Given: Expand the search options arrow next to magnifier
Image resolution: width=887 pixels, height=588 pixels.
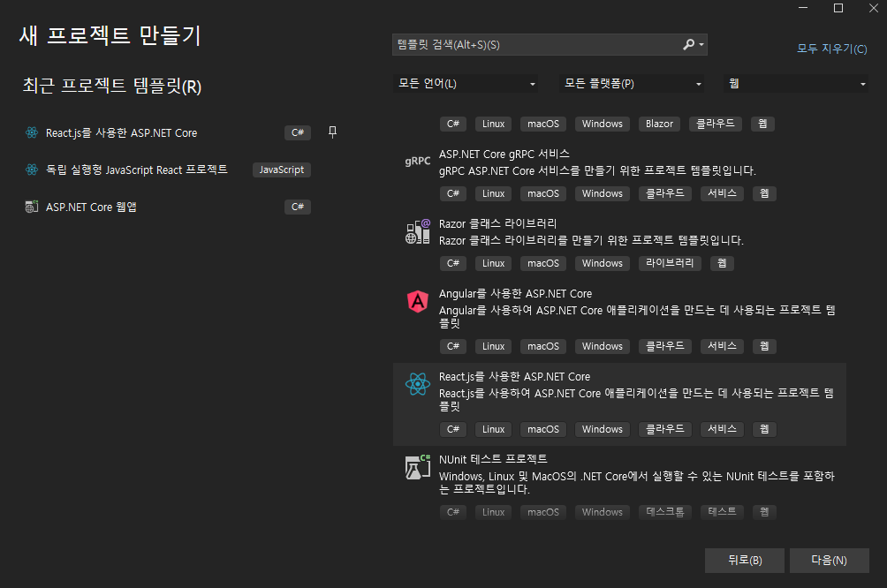Looking at the screenshot, I should (x=701, y=45).
